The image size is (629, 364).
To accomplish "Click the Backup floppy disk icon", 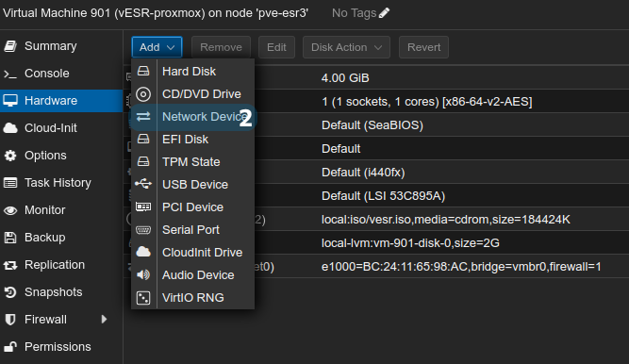I will (x=10, y=238).
